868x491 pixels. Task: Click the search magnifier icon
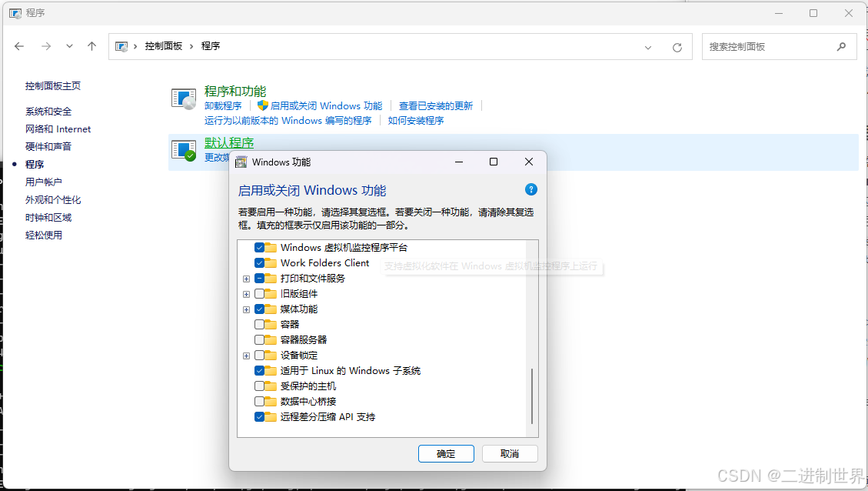point(841,46)
